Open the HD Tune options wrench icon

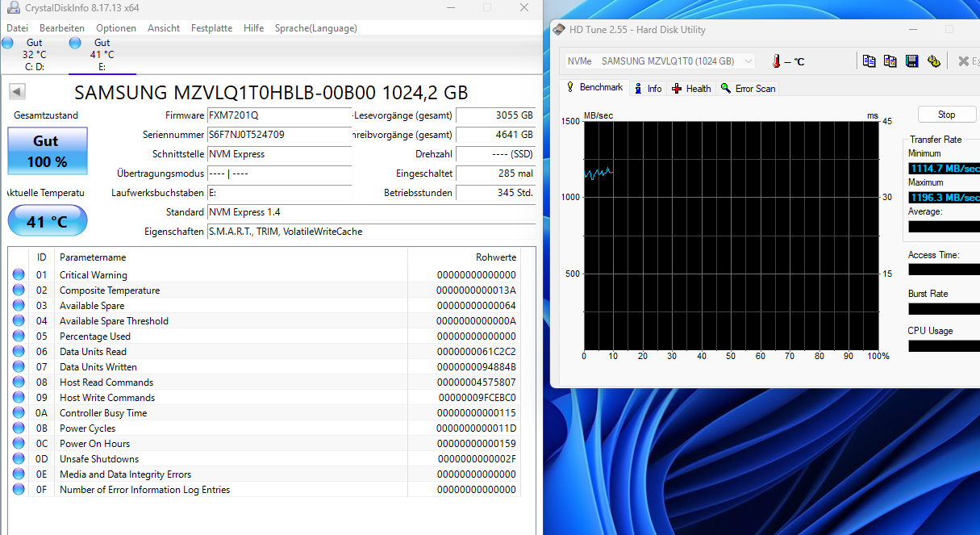click(x=934, y=61)
